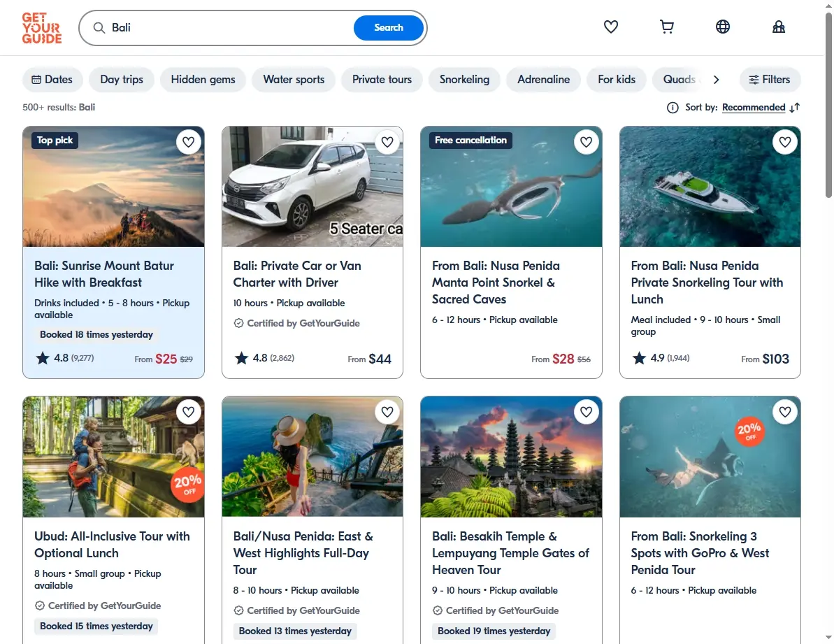Select the Adrenaline filter chip
This screenshot has width=834, height=644.
[x=544, y=80]
